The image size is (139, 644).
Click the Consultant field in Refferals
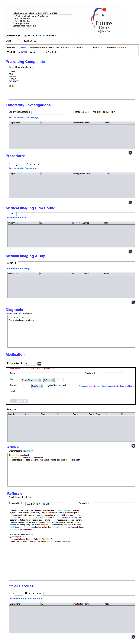click(114, 504)
